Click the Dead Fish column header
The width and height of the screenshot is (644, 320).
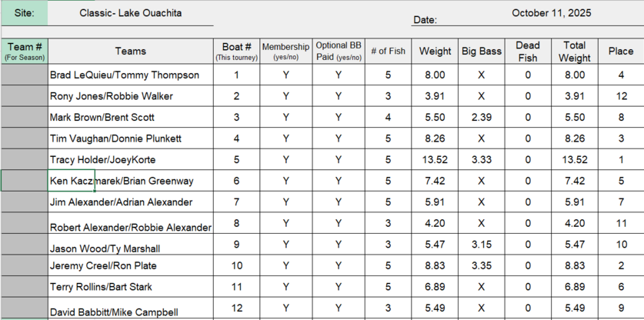coord(528,51)
